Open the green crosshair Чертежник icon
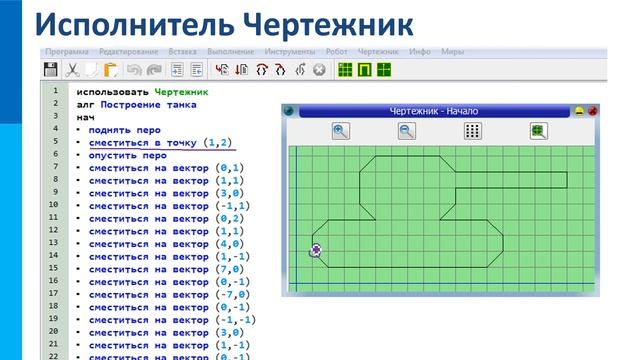The height and width of the screenshot is (360, 640). tap(384, 70)
